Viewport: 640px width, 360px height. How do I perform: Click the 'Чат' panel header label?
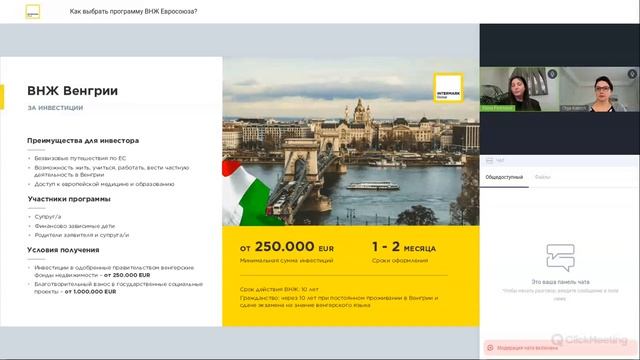pyautogui.click(x=500, y=161)
